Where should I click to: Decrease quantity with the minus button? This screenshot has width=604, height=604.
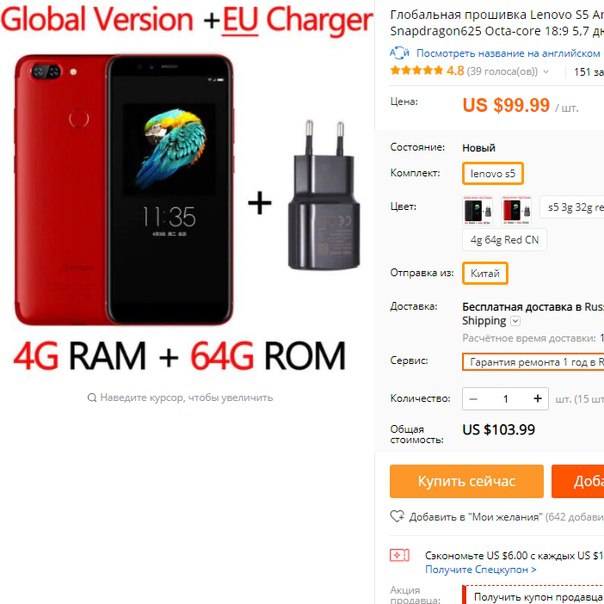pos(473,399)
